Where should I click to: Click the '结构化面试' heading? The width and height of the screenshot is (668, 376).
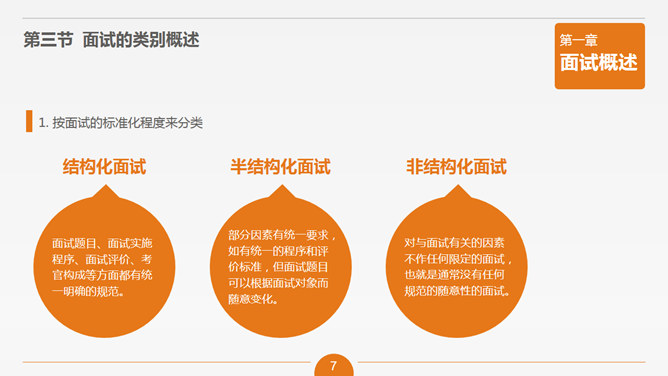(104, 166)
